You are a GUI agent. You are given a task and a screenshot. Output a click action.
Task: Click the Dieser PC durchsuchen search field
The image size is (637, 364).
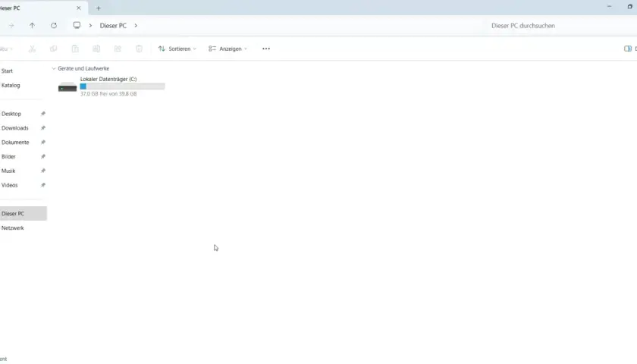pyautogui.click(x=560, y=26)
